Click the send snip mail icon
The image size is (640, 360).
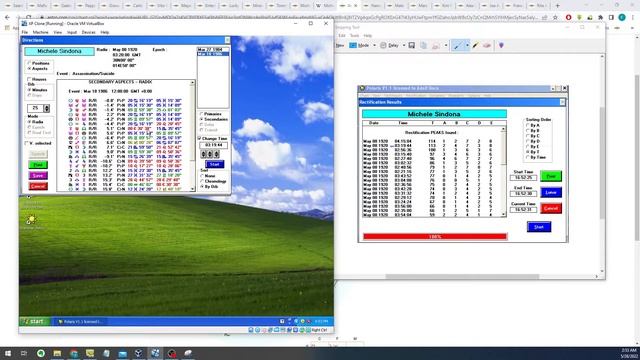[x=436, y=46]
